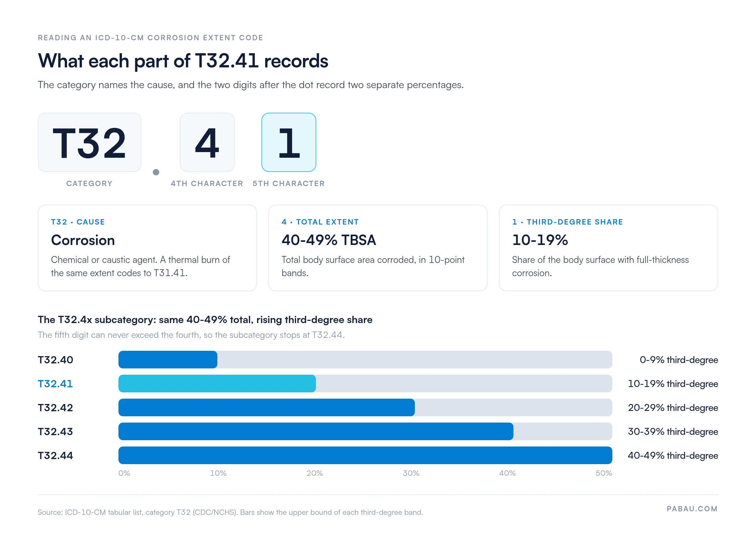This screenshot has width=756, height=546.
Task: Select the blue T32.41 row label
Action: pyautogui.click(x=55, y=384)
